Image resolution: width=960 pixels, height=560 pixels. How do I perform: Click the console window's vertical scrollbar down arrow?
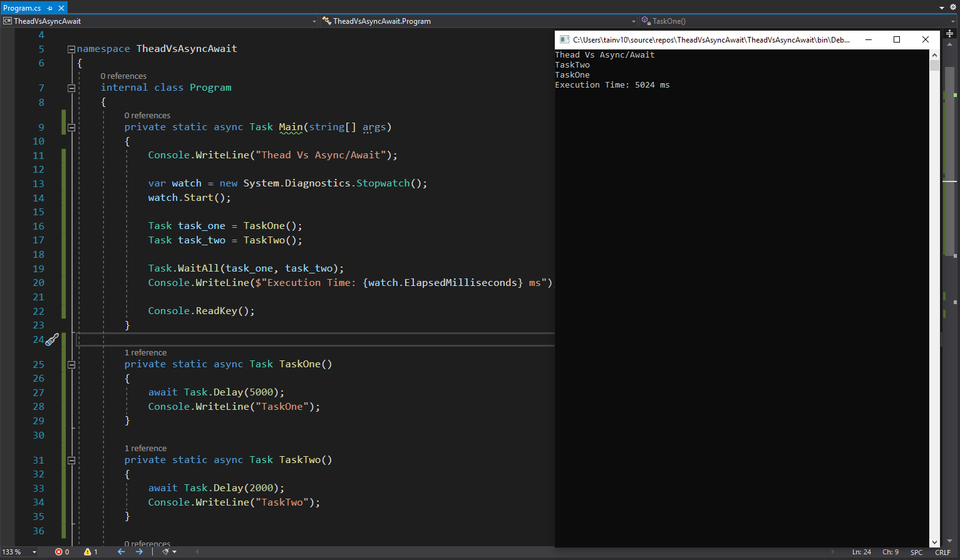[x=934, y=542]
